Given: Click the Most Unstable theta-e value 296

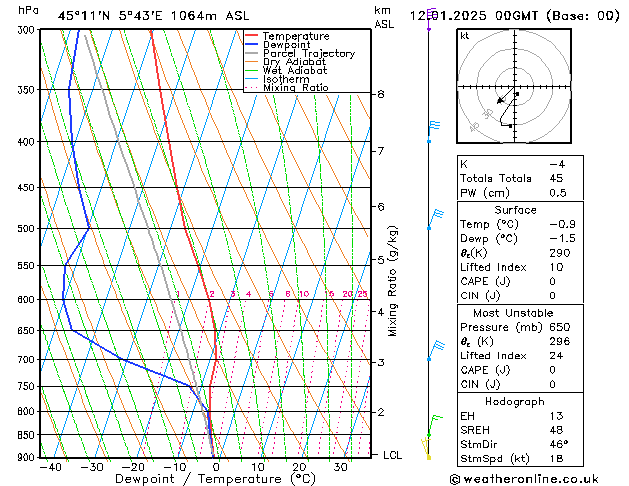Looking at the screenshot, I should (x=560, y=341).
